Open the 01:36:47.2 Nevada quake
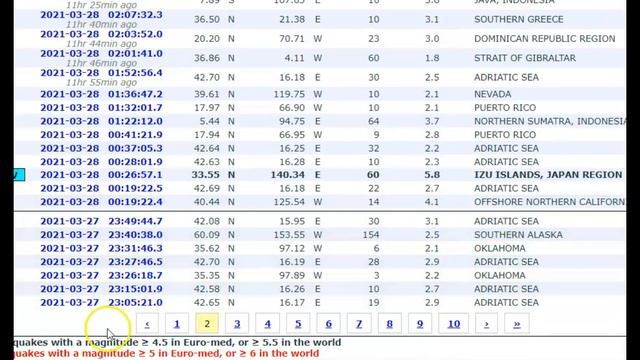640x360 pixels. tap(101, 94)
